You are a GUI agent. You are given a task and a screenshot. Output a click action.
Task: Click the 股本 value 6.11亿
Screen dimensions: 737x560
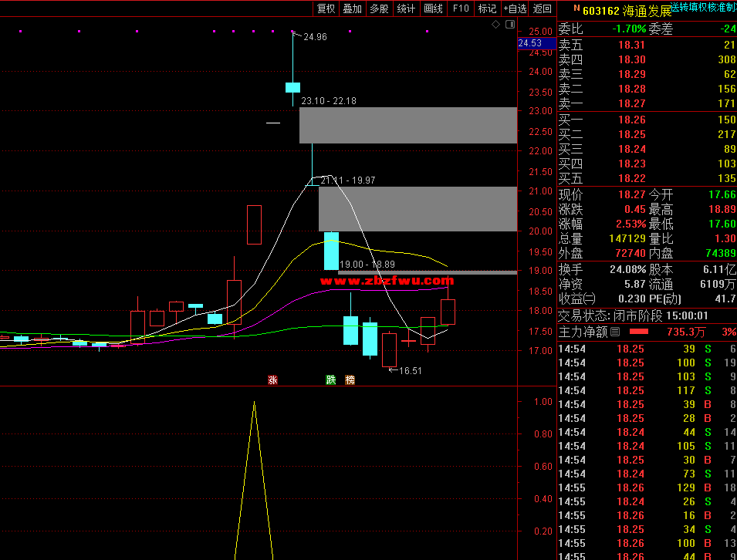719,269
